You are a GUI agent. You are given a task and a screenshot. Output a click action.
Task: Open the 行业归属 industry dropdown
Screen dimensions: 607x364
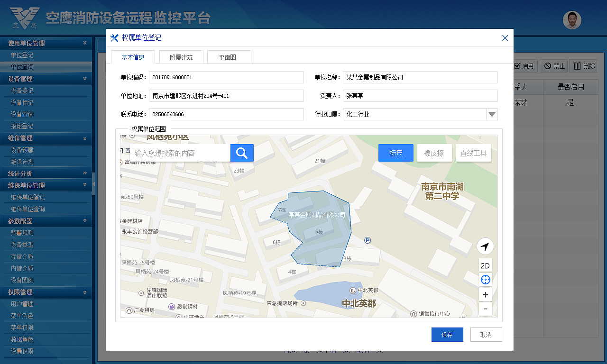492,114
